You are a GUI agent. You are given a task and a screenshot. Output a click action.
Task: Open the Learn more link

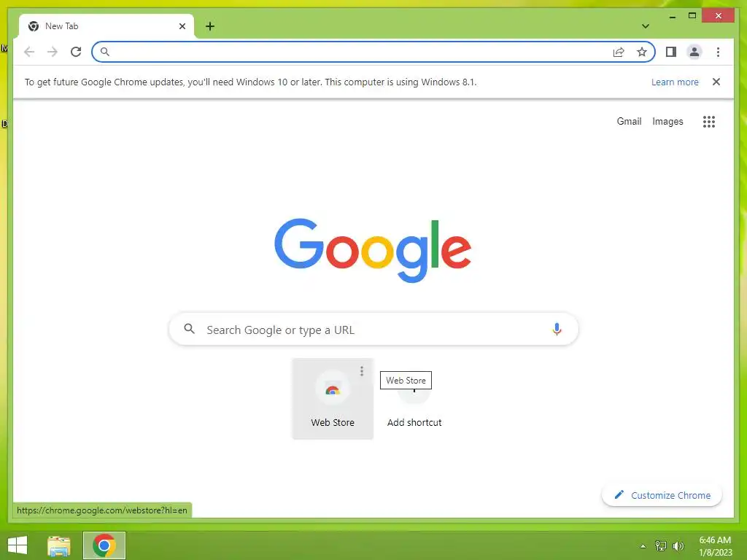pos(675,82)
